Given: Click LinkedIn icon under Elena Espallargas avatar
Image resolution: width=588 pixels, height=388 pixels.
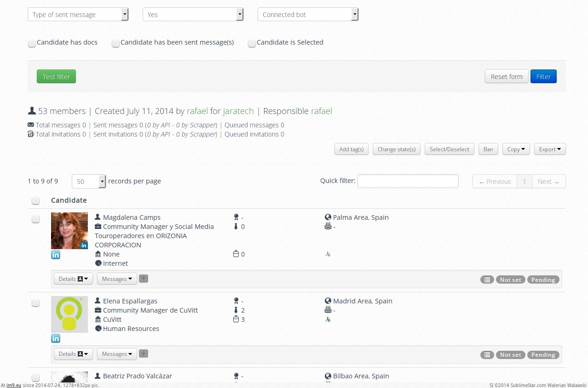Looking at the screenshot, I should (x=56, y=338).
